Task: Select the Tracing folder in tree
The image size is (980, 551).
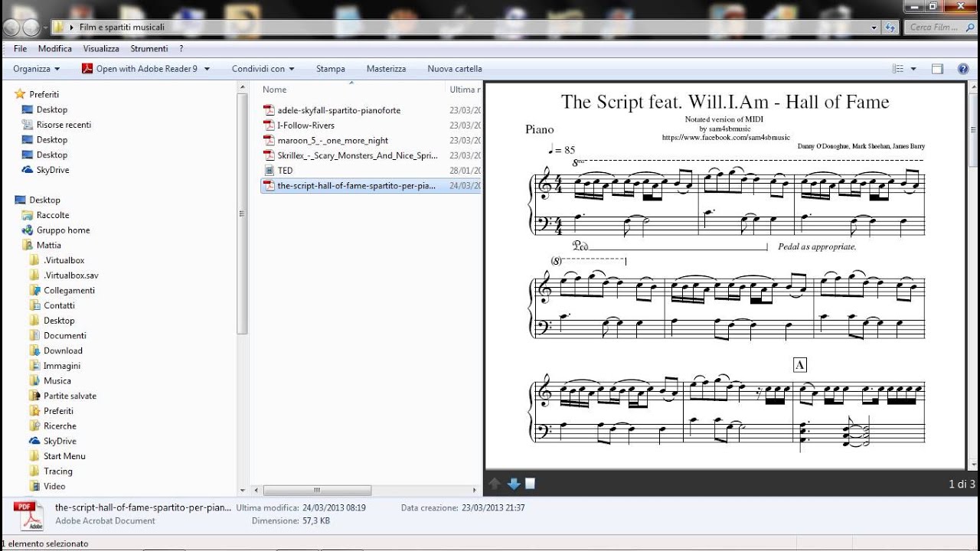Action: tap(58, 471)
